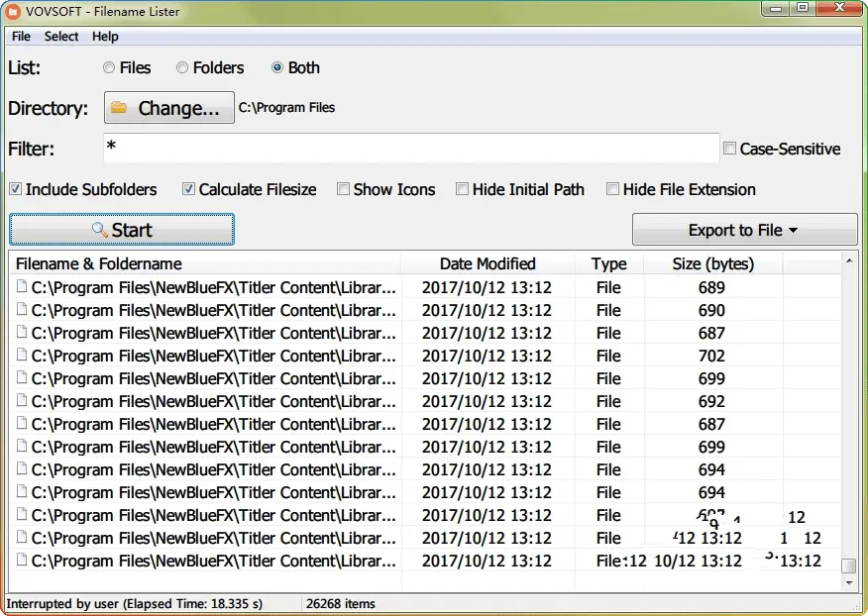Select the size cell showing 690

click(711, 310)
